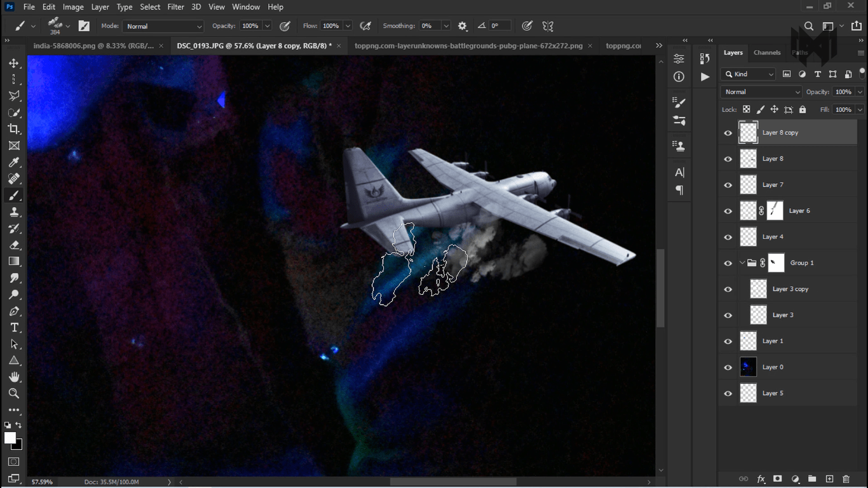Hide Layer 8 visibility eye
868x488 pixels.
pos(728,159)
